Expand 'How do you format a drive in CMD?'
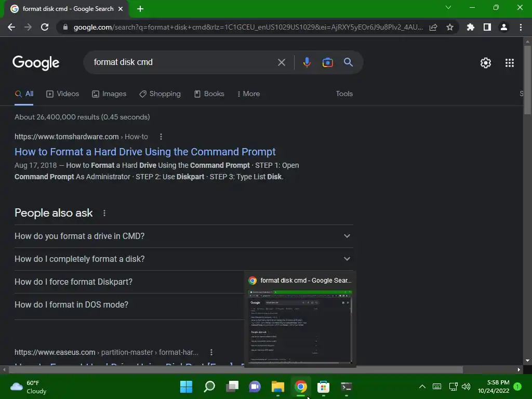 [x=183, y=236]
